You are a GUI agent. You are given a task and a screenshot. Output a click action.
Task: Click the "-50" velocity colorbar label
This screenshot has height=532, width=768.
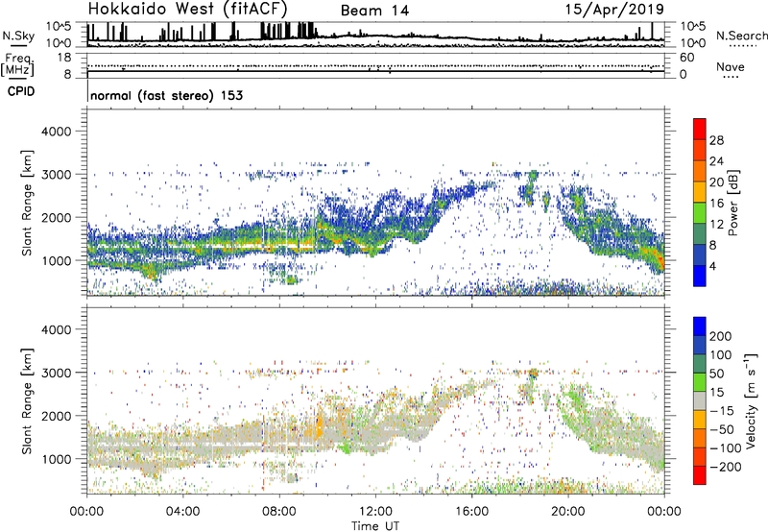722,429
